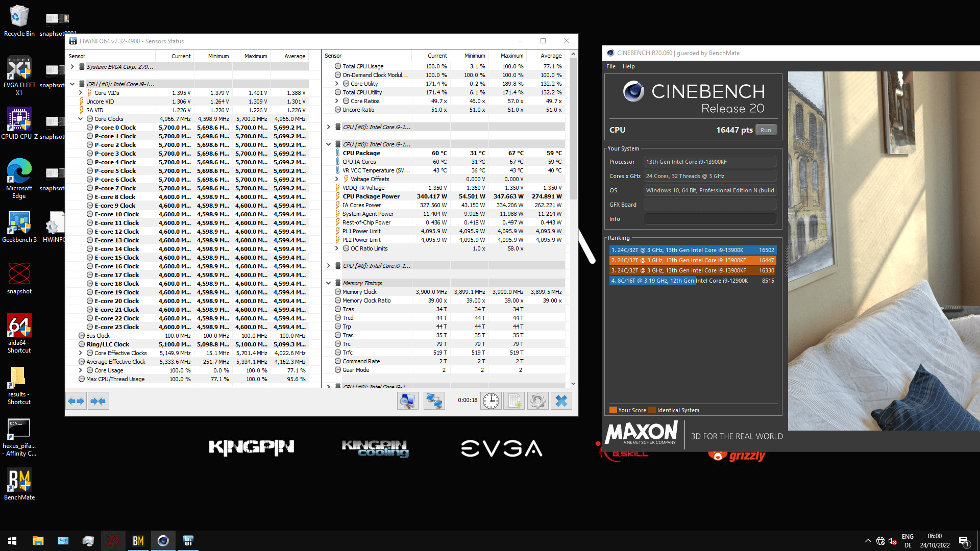Click the blue X close sensors icon
Viewport: 980px width, 551px height.
[x=561, y=401]
